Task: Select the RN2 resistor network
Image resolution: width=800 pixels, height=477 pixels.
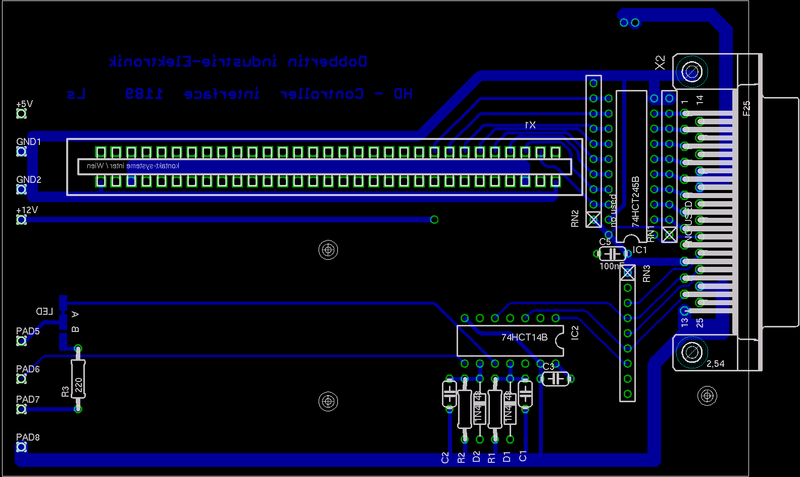Action: (x=593, y=150)
